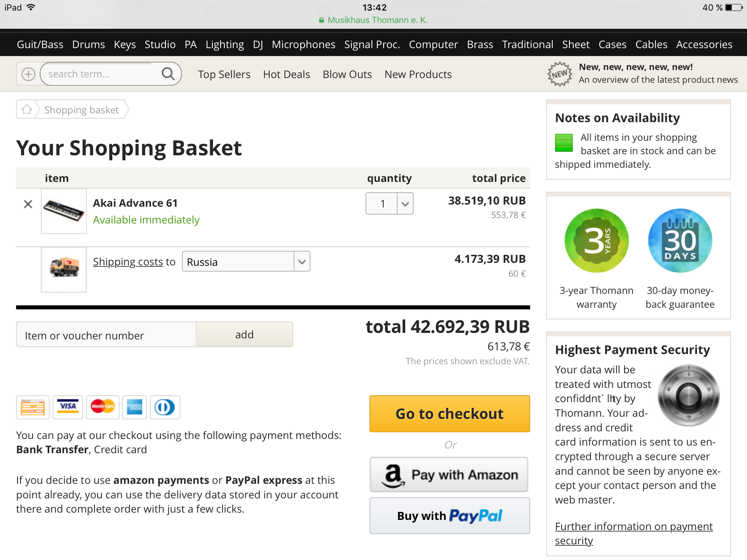Click the search magnifier icon
Screen dimensions: 747x560
(x=168, y=74)
